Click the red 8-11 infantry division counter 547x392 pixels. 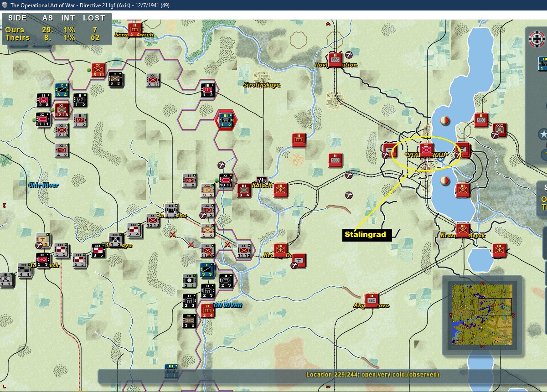(x=98, y=70)
